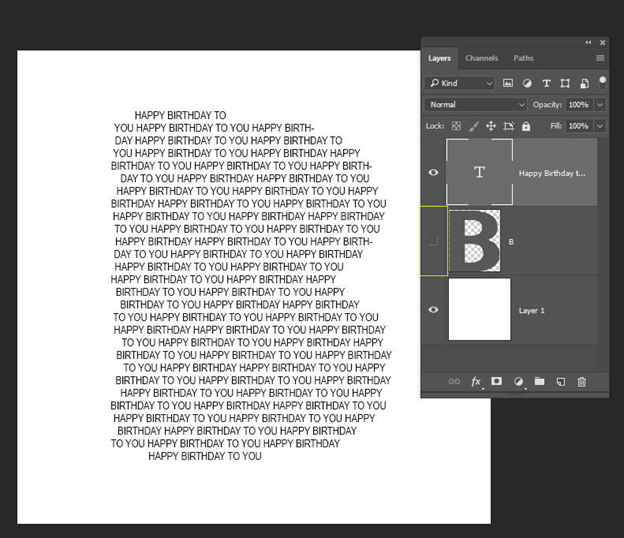Select the layer name 'B'
624x538 pixels.
[511, 242]
